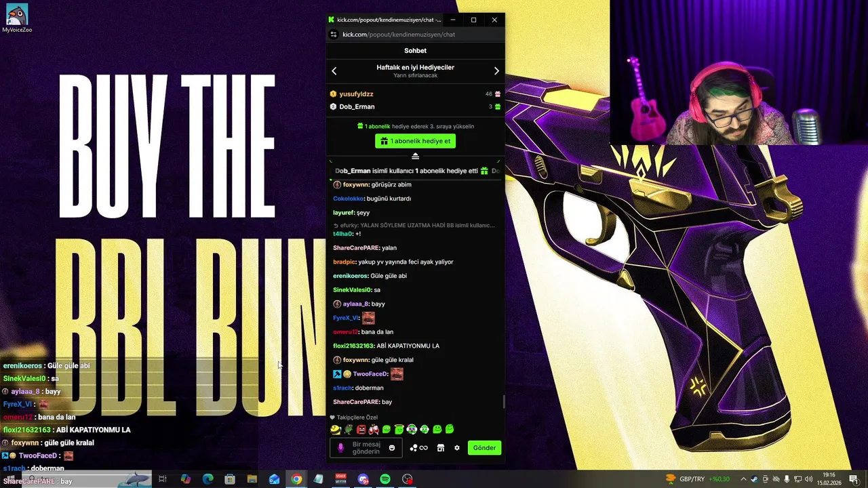Click username erenikoeros in chat popout
Viewport: 868px width, 488px height.
click(x=350, y=276)
